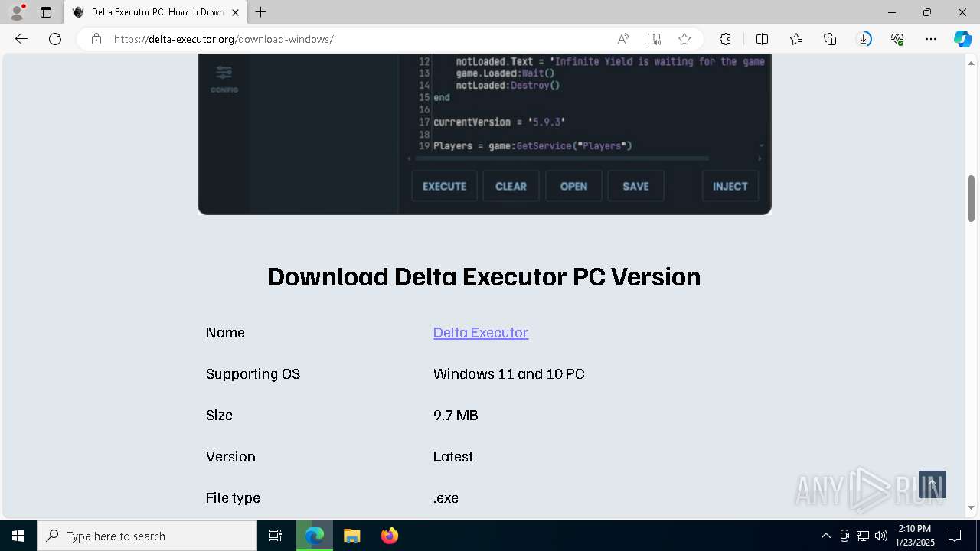This screenshot has height=551, width=980.
Task: Open volume speaker icon in tray
Action: 881,536
